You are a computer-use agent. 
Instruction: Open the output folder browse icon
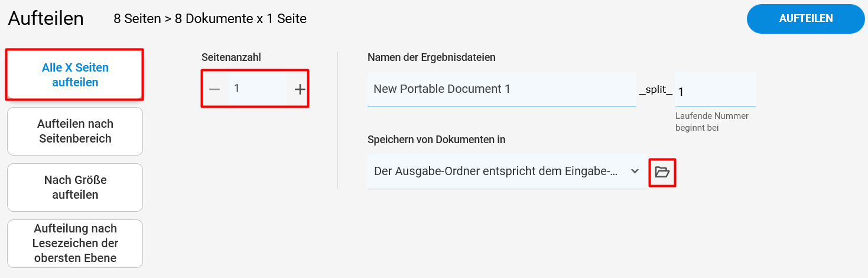tap(662, 172)
